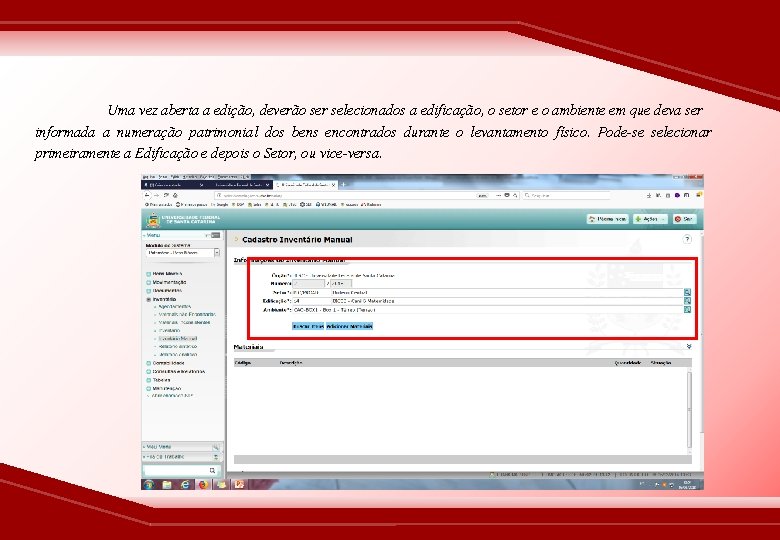Open a new browser tab
Screen dimensions: 780x540
[x=343, y=184]
